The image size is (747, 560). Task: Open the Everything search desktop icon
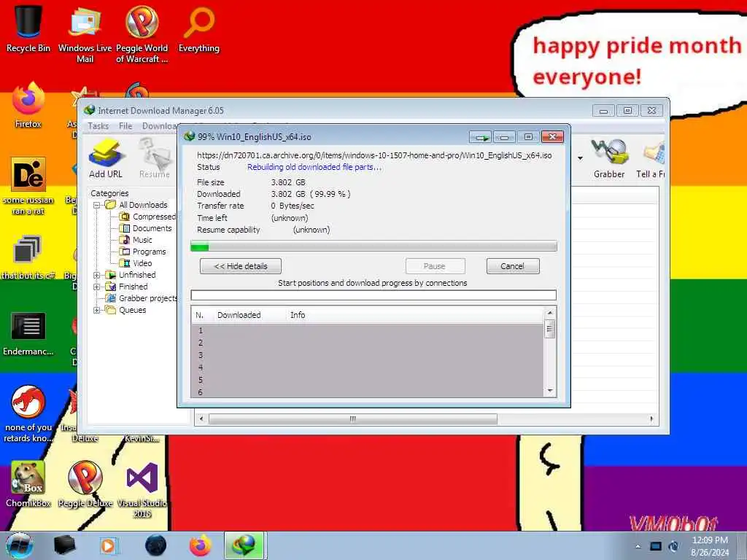coord(198,28)
